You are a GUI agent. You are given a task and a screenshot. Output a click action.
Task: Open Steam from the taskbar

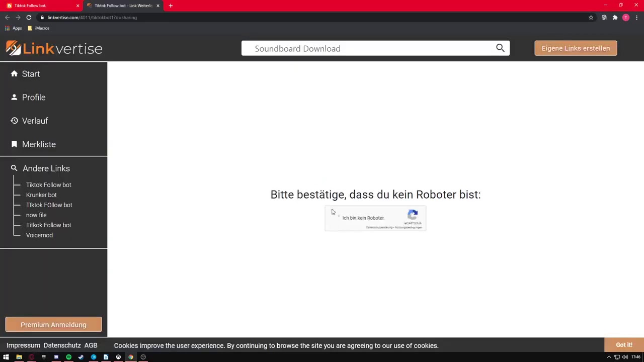click(81, 357)
